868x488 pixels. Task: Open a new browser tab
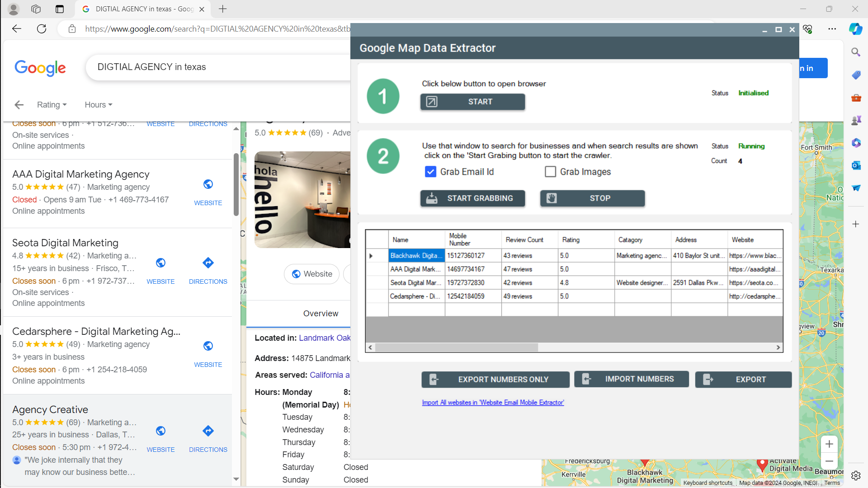(223, 9)
